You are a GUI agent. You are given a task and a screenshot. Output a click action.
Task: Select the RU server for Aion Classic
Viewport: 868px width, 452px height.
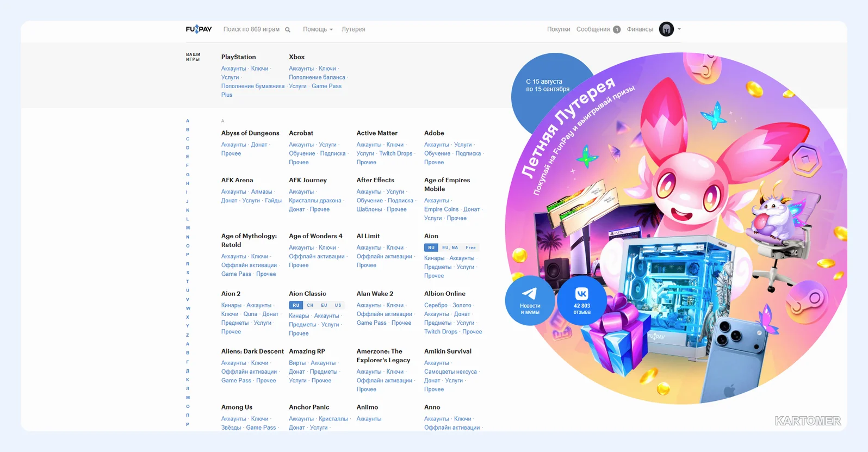296,305
